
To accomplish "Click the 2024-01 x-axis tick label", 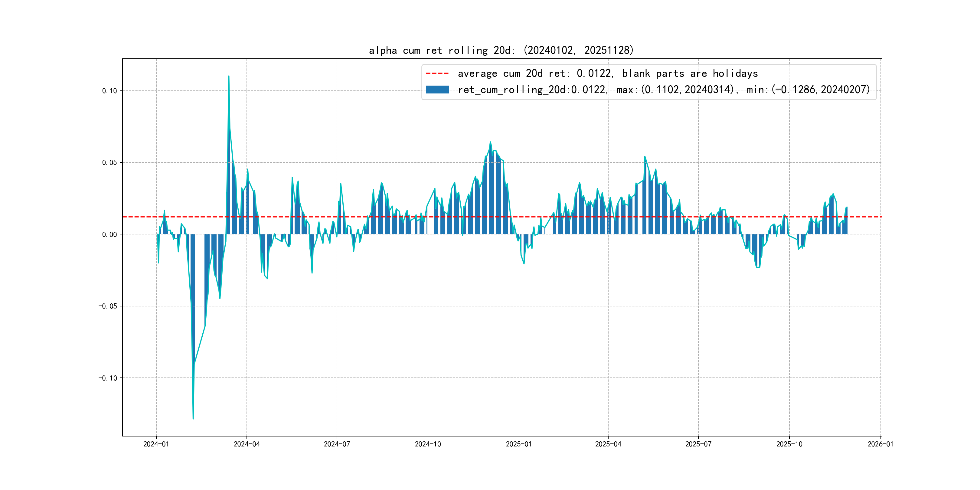I will click(156, 444).
